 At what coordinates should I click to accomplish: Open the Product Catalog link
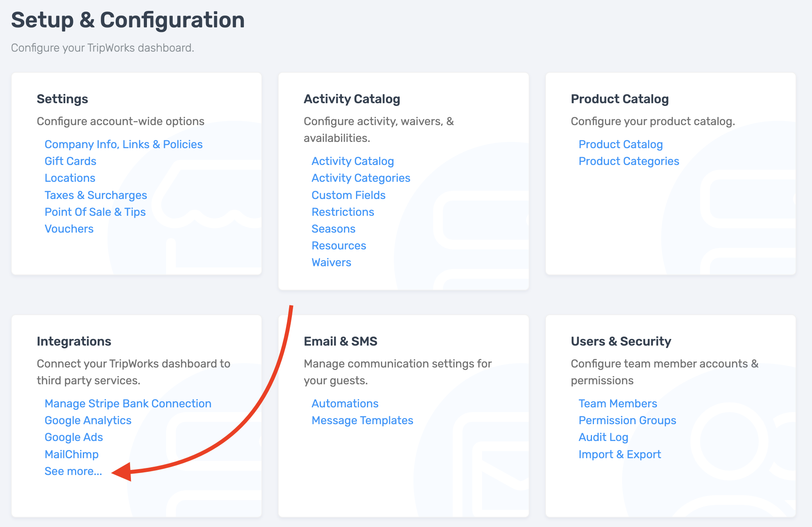(621, 144)
